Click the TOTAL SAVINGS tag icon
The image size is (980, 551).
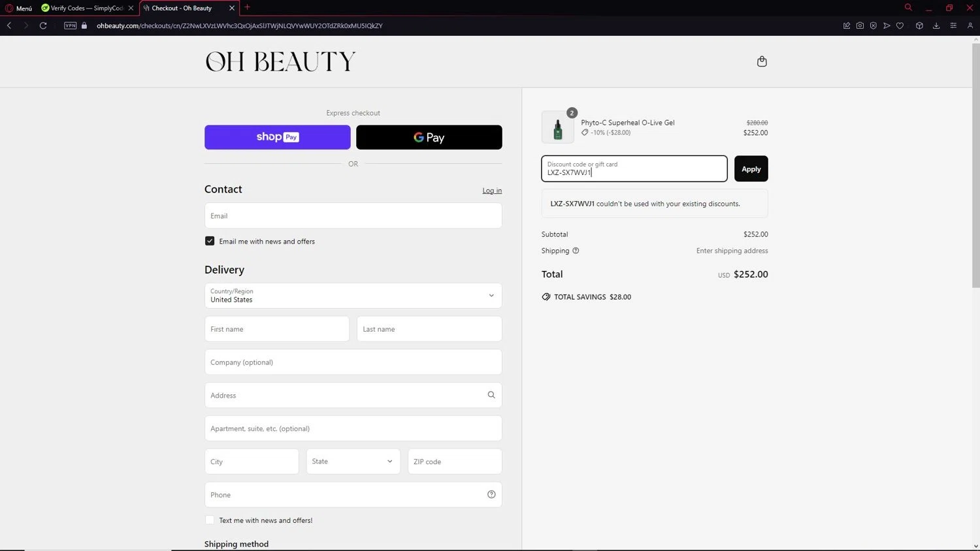[x=546, y=296]
